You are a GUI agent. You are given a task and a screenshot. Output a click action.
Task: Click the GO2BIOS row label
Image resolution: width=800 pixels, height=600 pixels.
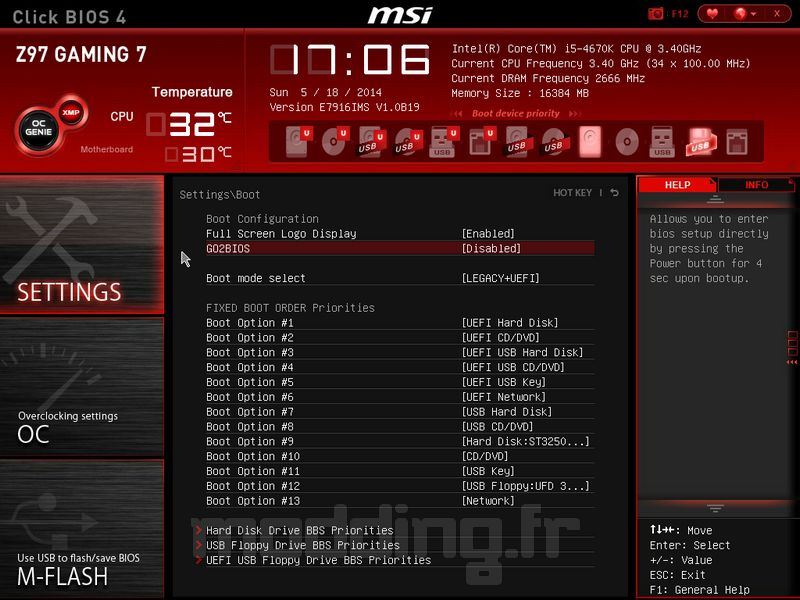228,248
